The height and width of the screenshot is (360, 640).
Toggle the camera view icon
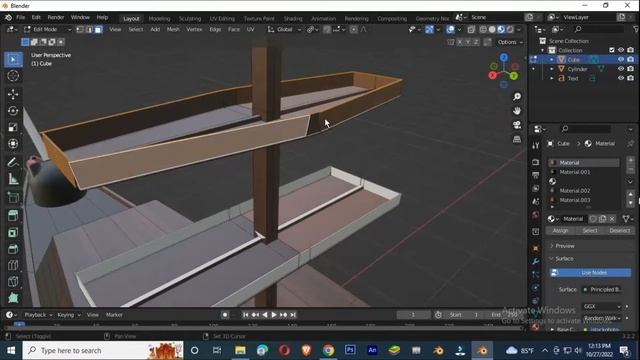[517, 125]
